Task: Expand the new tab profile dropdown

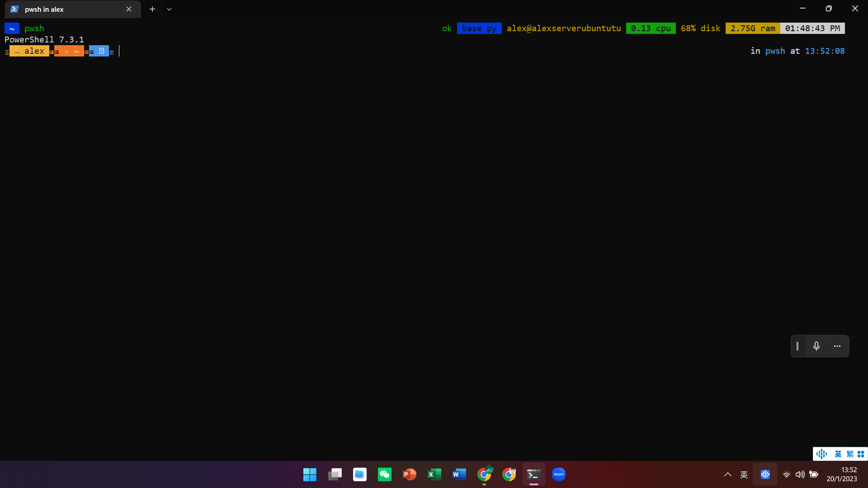Action: pos(169,9)
